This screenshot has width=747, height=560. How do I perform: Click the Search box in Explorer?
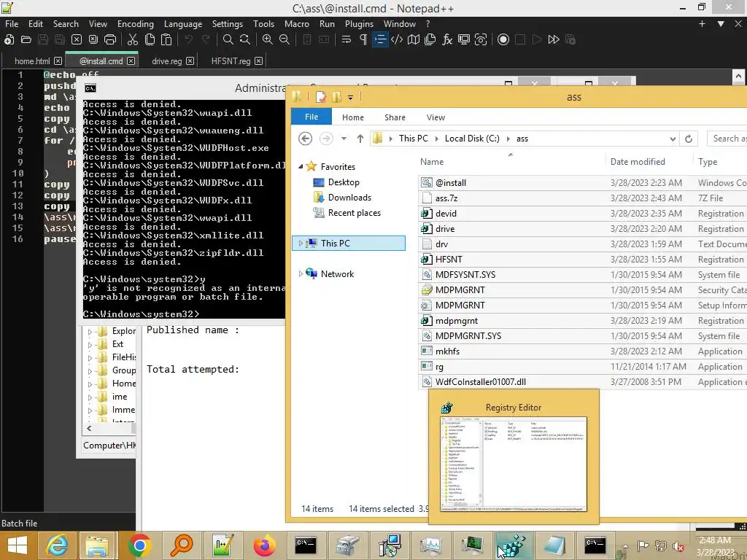click(x=727, y=139)
